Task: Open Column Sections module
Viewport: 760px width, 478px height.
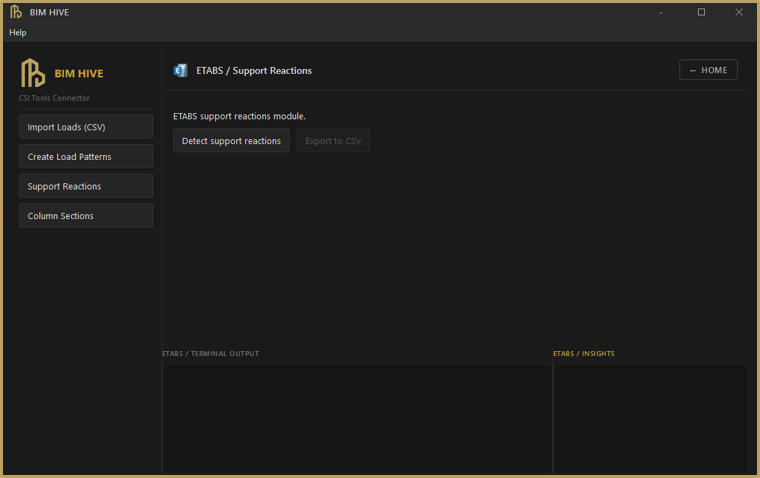Action: (x=86, y=216)
